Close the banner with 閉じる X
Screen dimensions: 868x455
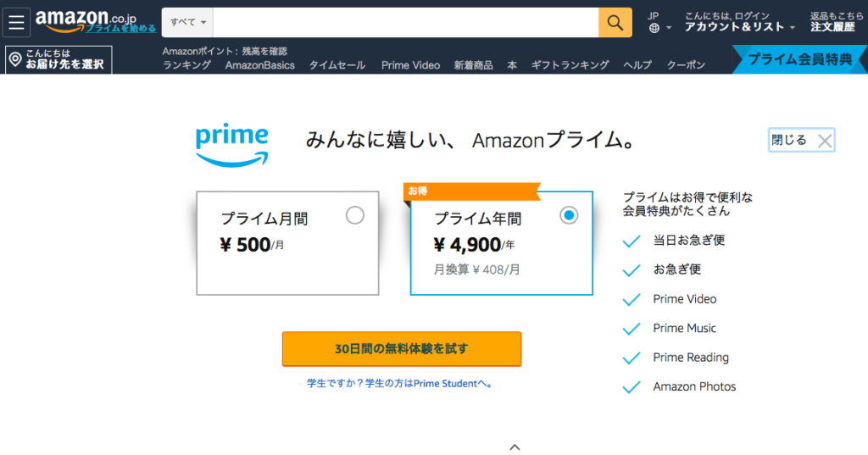(x=802, y=140)
